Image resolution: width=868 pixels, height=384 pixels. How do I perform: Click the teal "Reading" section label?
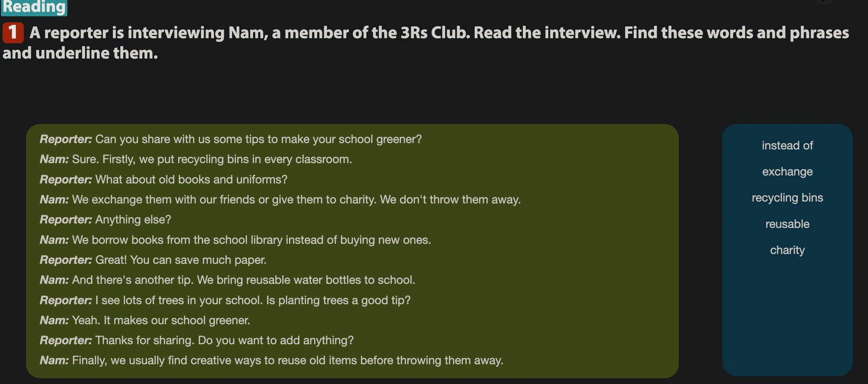[x=34, y=7]
